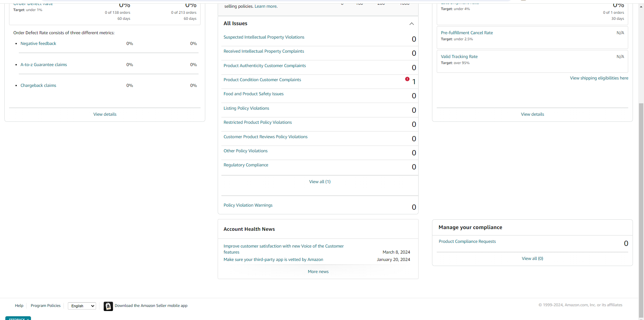644x320 pixels.
Task: Click the Feedback button at bottom left
Action: tap(18, 318)
